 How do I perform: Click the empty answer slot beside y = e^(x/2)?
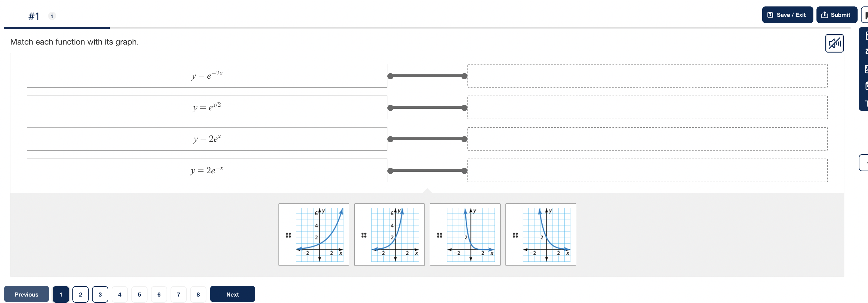click(647, 107)
